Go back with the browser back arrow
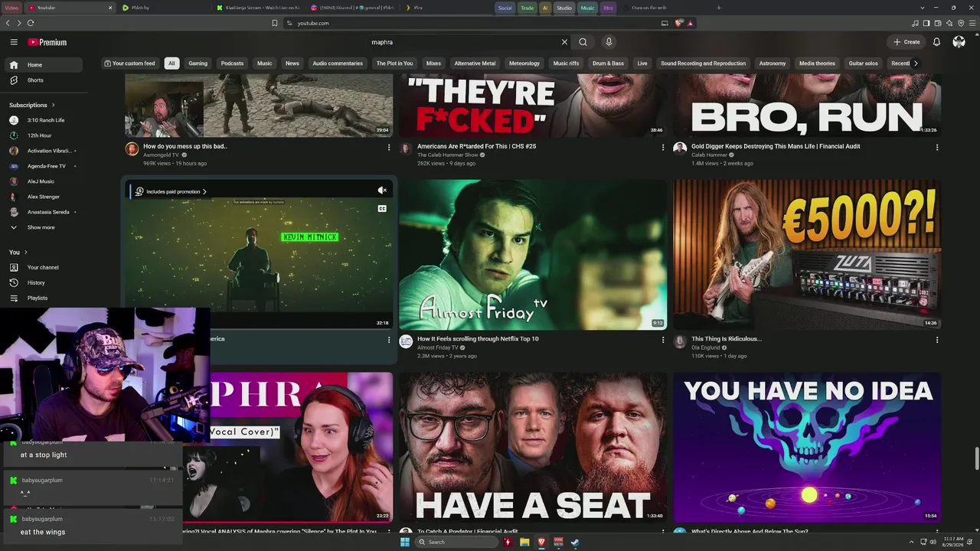 pos(8,23)
